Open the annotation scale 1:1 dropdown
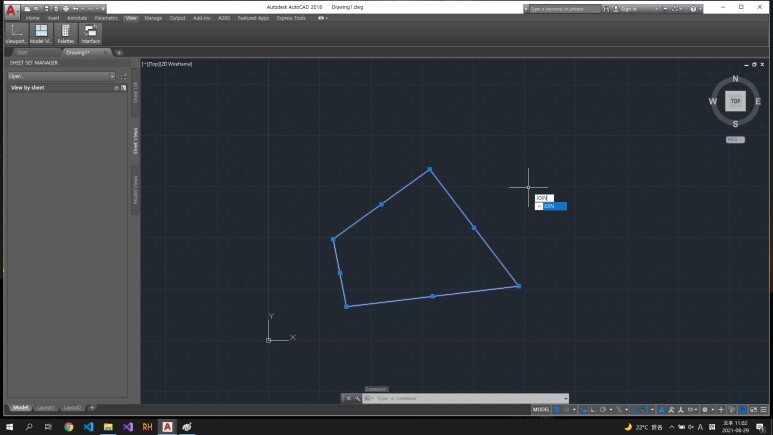Viewport: 773px width, 435px height. click(x=692, y=410)
